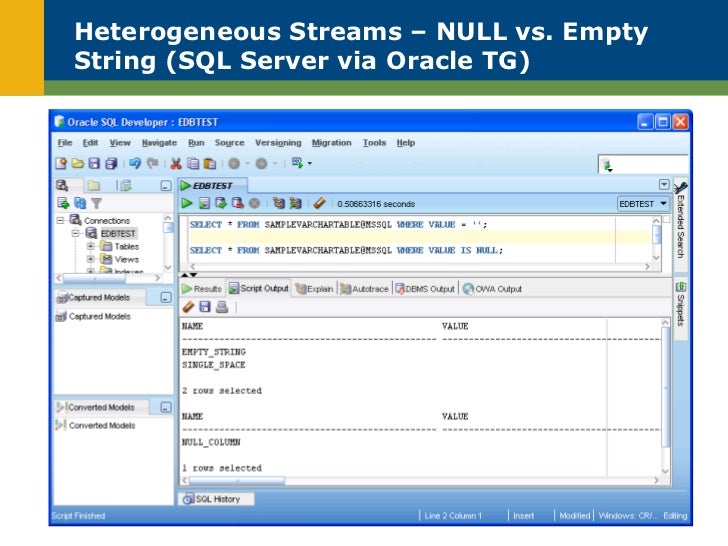Click the Filter funnel icon in Connections panel
The height and width of the screenshot is (546, 728).
[x=96, y=203]
